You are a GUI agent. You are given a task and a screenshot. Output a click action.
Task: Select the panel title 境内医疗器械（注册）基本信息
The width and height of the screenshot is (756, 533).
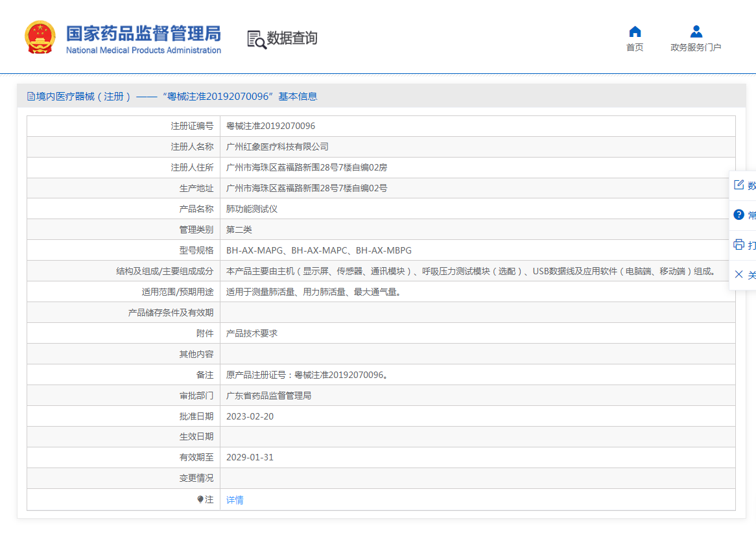(176, 97)
